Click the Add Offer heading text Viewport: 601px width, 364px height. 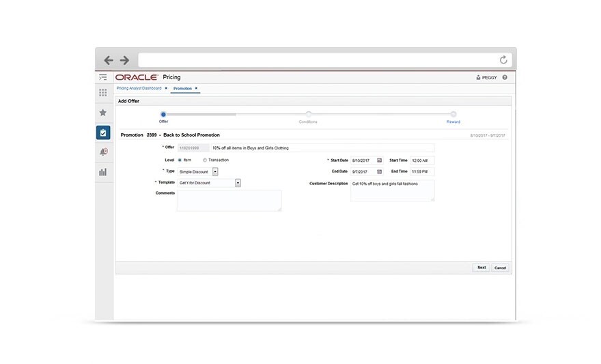[128, 101]
